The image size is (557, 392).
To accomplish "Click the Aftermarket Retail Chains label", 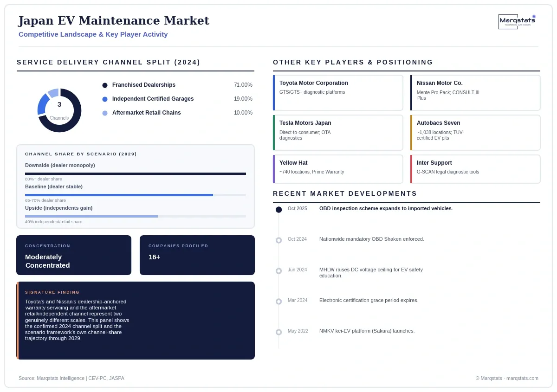I will click(147, 113).
